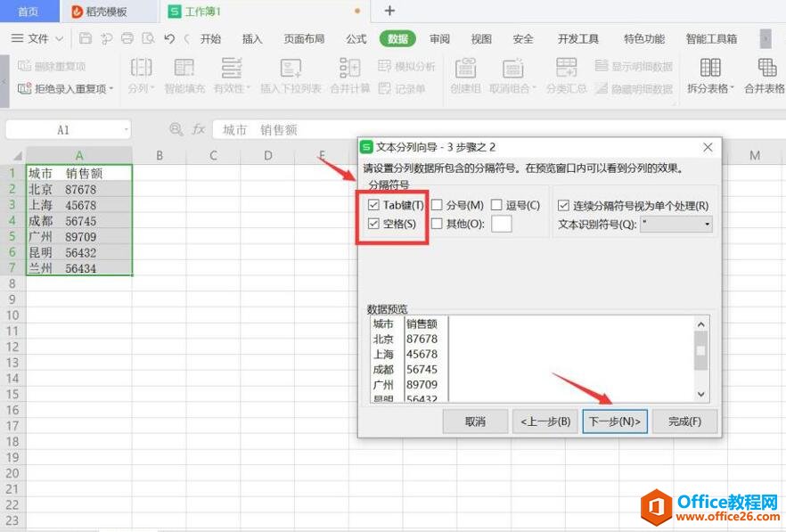The image size is (786, 532).
Task: Click the 其他(O) separator text field
Action: 501,224
